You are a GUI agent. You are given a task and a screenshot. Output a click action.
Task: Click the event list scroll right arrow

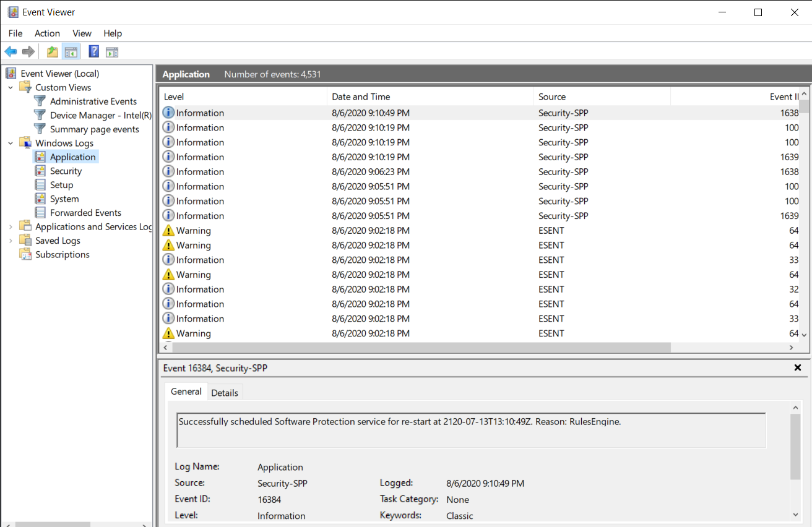pos(792,348)
